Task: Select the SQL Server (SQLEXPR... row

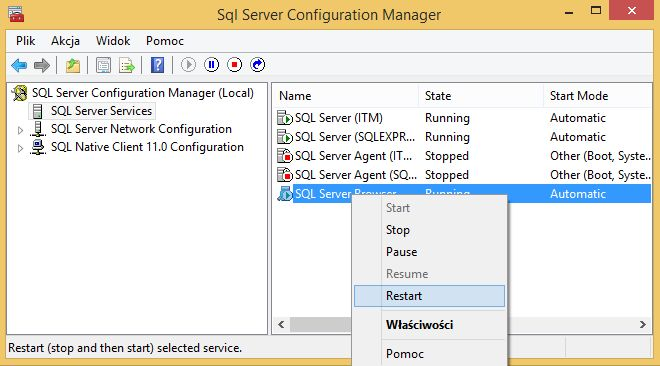Action: click(462, 137)
